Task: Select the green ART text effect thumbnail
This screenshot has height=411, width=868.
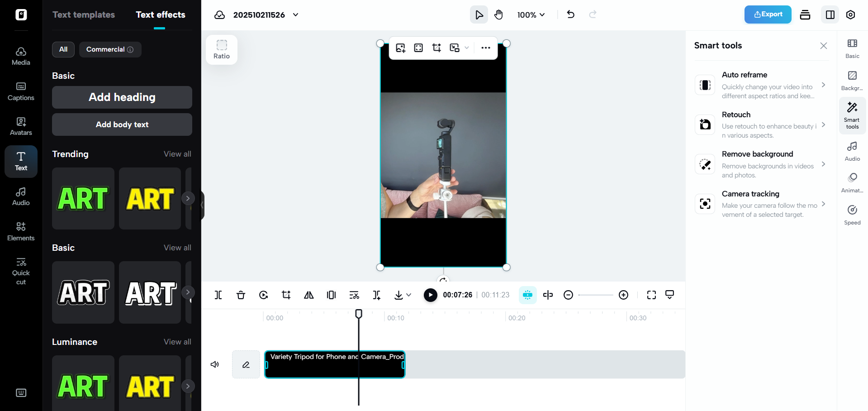Action: coord(83,198)
